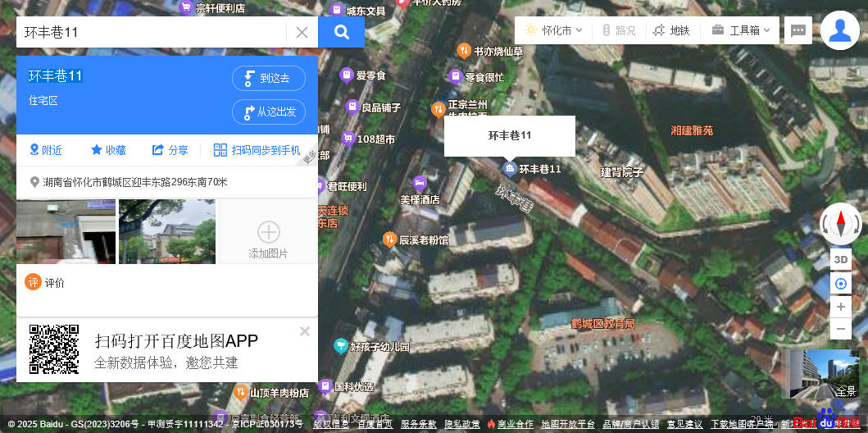Image resolution: width=868 pixels, height=433 pixels.
Task: Select the 收藏 favorite tab
Action: [x=108, y=150]
